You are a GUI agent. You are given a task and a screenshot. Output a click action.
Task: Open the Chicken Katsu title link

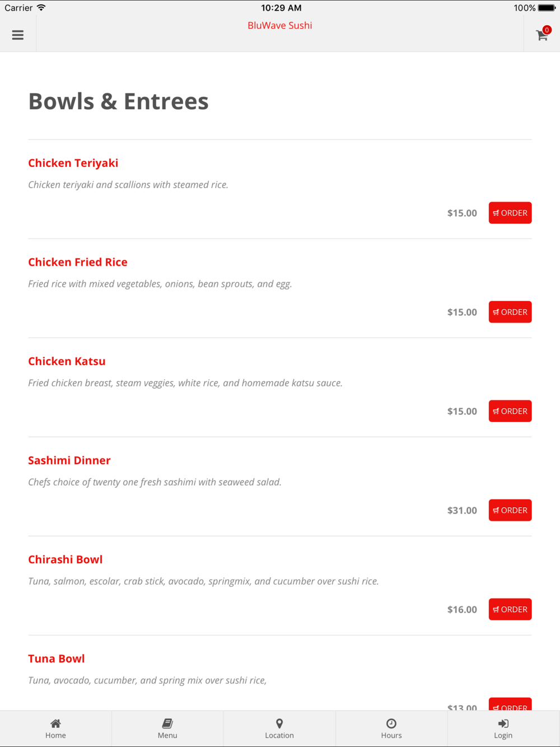[x=67, y=361]
